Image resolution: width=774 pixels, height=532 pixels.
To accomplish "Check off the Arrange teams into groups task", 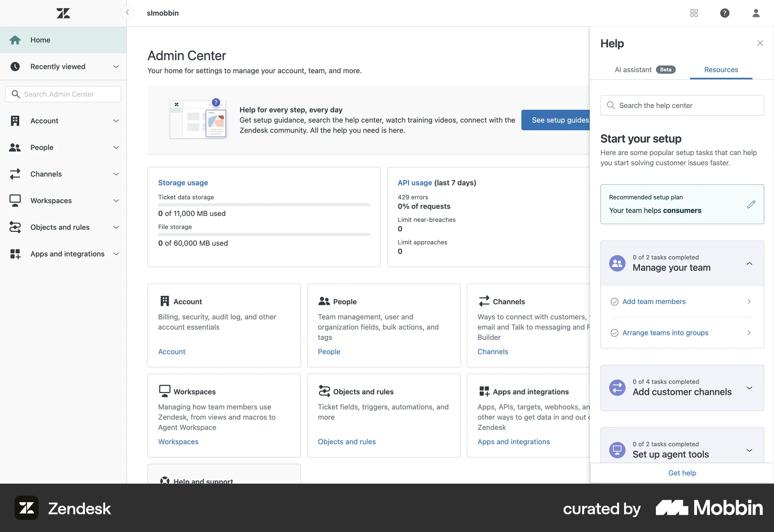I will 614,332.
